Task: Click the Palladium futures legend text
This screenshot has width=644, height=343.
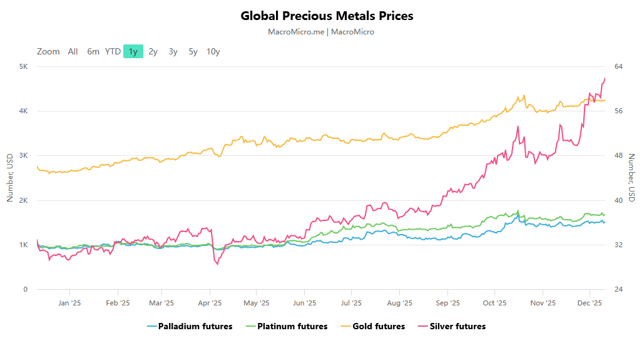Action: coord(195,326)
